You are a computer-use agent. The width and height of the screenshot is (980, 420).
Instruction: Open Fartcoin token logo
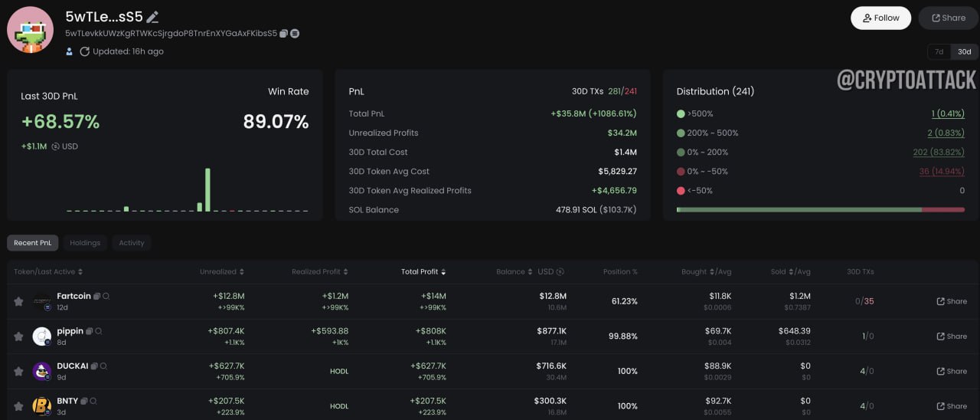tap(41, 301)
